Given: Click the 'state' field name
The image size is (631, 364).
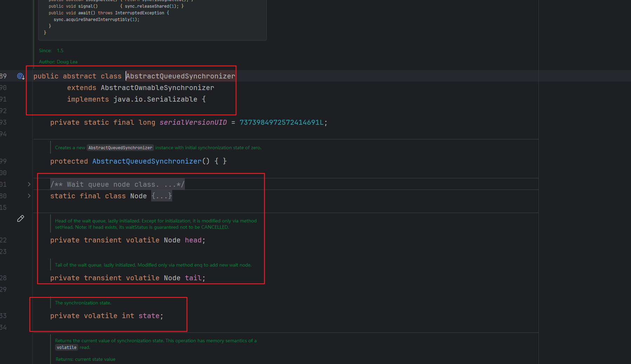Looking at the screenshot, I should (149, 316).
